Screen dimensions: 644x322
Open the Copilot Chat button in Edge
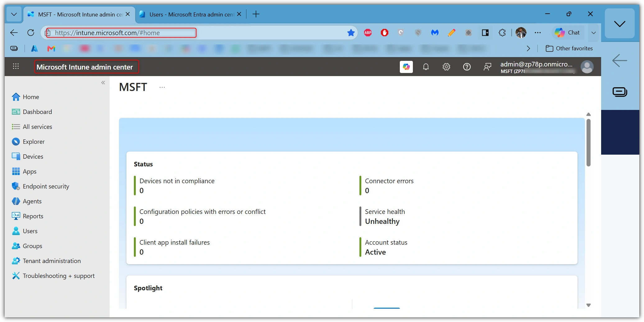(567, 33)
